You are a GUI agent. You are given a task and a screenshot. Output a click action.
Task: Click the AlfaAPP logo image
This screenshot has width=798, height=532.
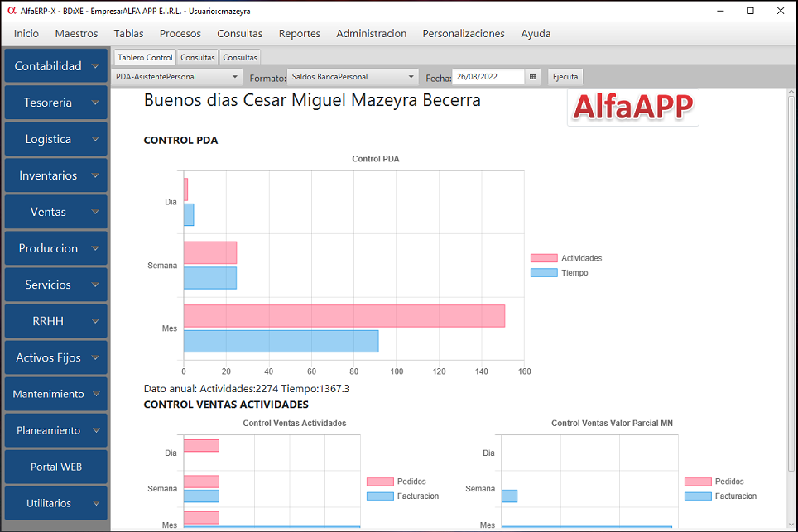click(633, 108)
